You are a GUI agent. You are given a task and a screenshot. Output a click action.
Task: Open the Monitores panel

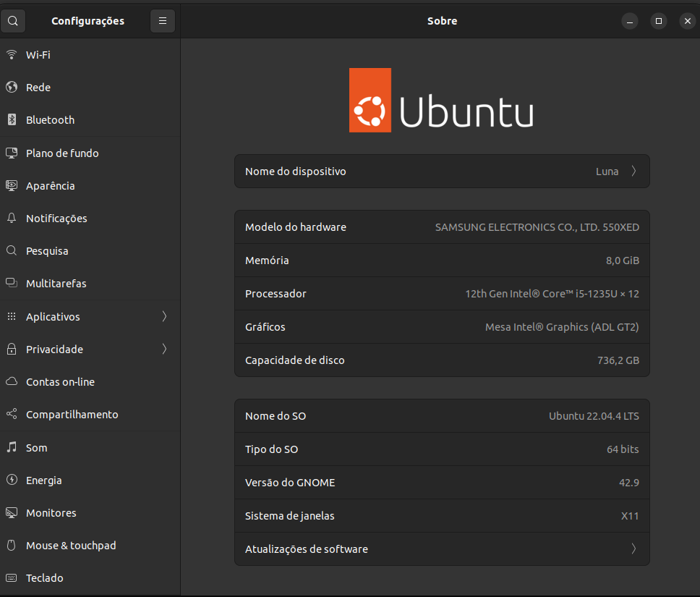pos(90,512)
